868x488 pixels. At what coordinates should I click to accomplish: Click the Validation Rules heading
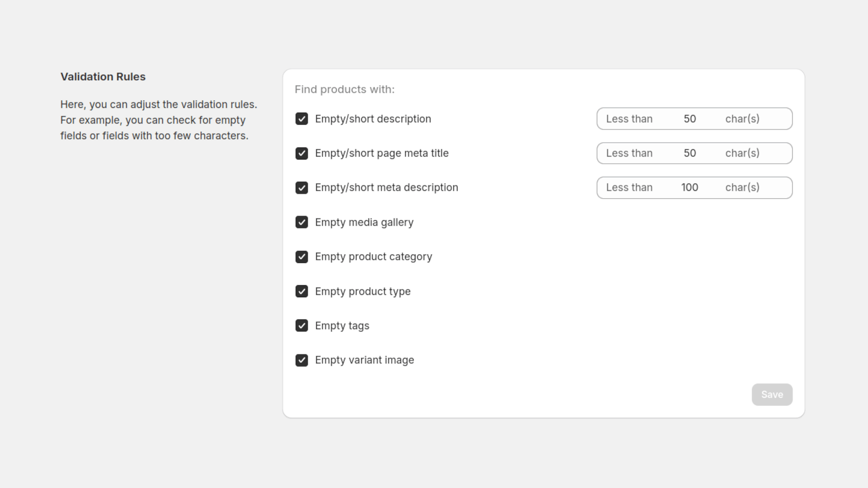pyautogui.click(x=103, y=76)
